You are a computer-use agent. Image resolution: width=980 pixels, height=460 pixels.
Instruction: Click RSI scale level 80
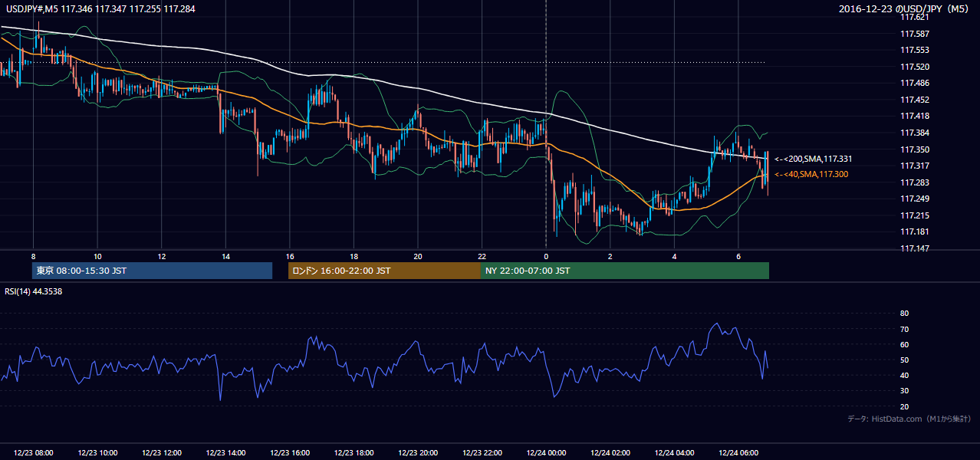coord(904,314)
